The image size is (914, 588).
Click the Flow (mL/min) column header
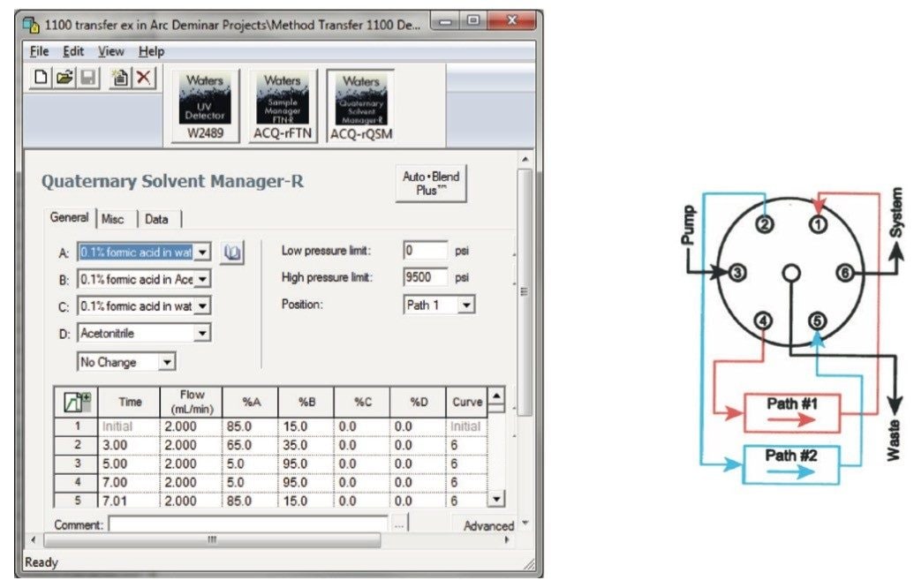[x=192, y=402]
